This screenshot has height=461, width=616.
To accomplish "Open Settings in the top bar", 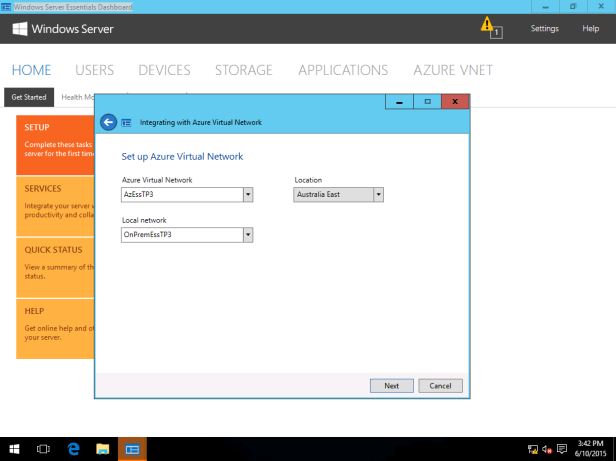I will pyautogui.click(x=544, y=28).
